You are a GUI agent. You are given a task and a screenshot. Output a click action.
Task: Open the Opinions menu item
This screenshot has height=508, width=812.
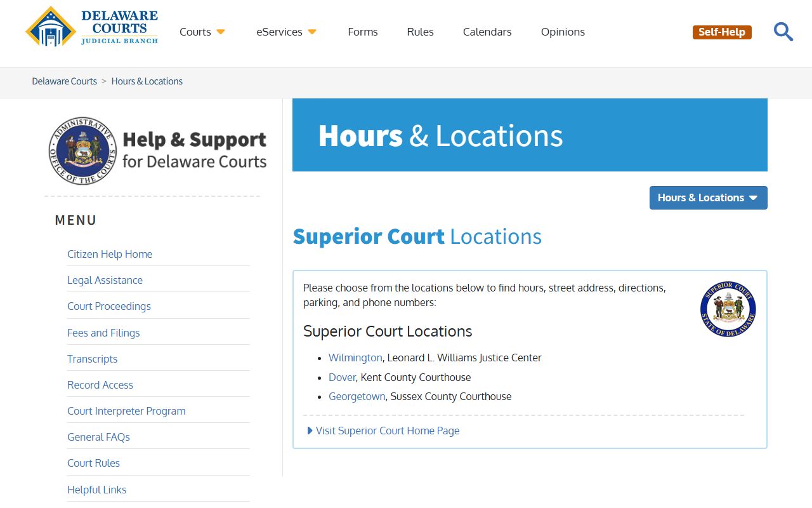click(x=563, y=32)
